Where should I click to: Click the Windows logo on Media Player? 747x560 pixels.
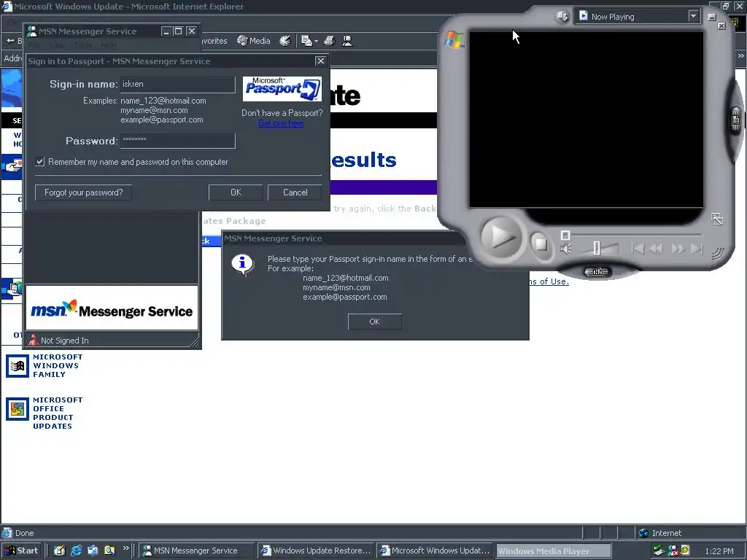(454, 39)
